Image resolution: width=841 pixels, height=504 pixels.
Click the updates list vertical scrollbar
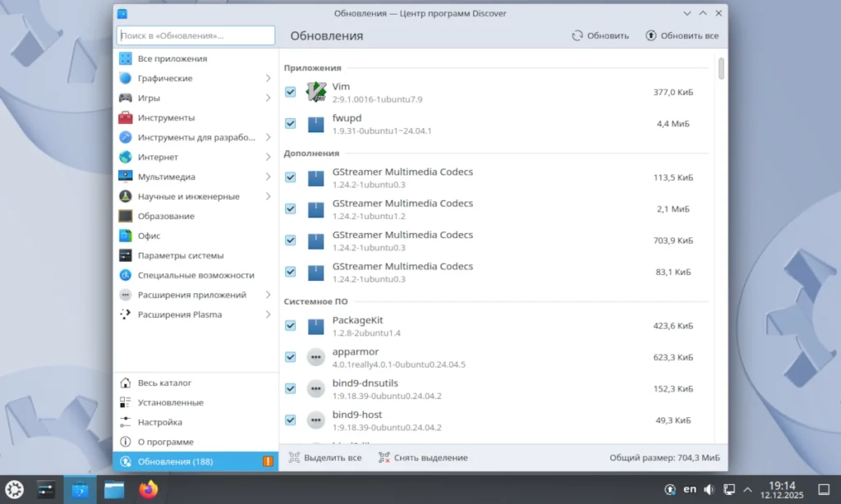(721, 69)
